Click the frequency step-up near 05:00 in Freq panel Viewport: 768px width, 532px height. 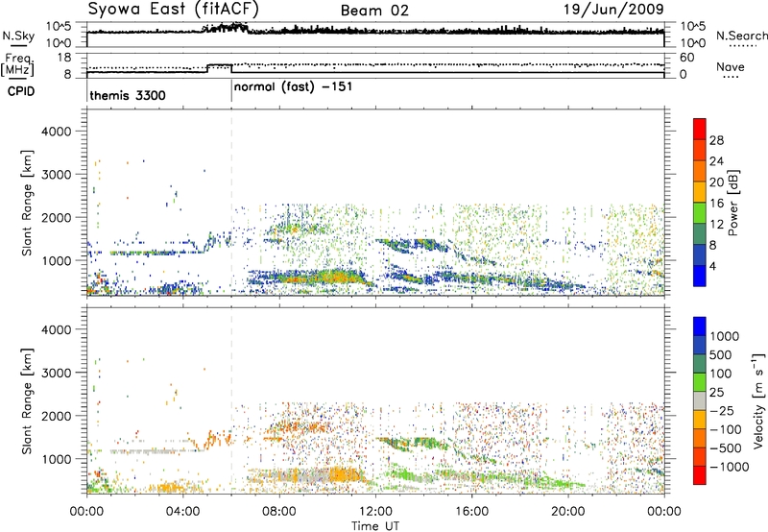coord(208,68)
